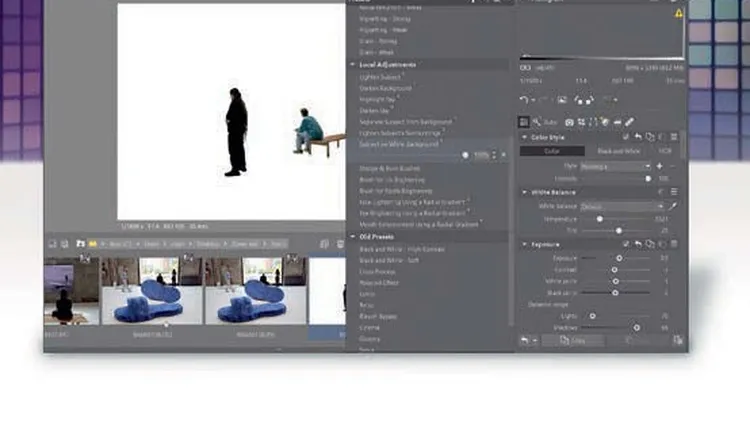Toggle the Color Style checkmark on or off

pyautogui.click(x=626, y=137)
